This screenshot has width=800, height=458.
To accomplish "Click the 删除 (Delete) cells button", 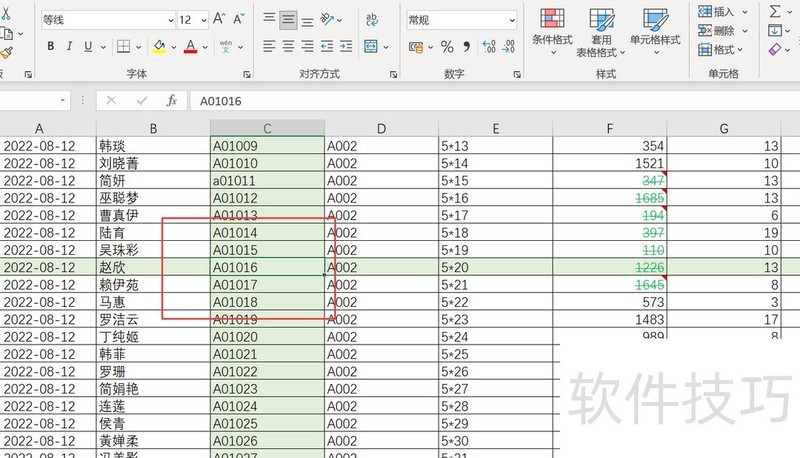I will (x=716, y=31).
